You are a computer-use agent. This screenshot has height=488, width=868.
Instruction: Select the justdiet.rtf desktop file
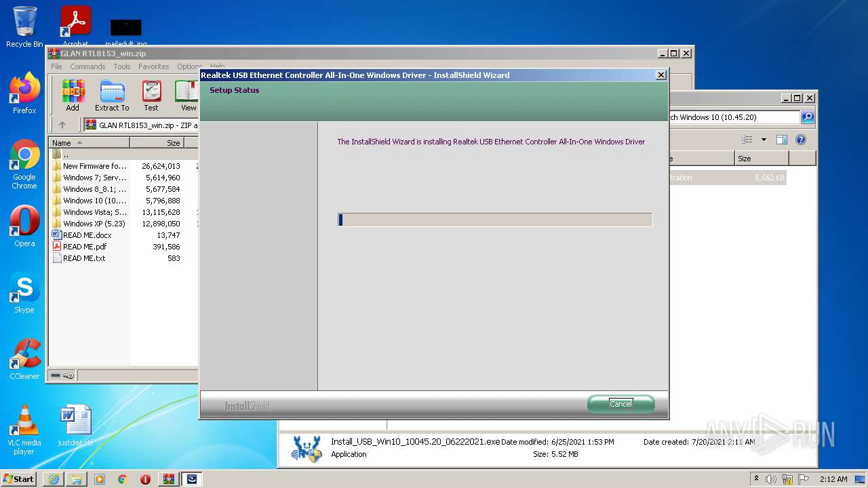76,426
